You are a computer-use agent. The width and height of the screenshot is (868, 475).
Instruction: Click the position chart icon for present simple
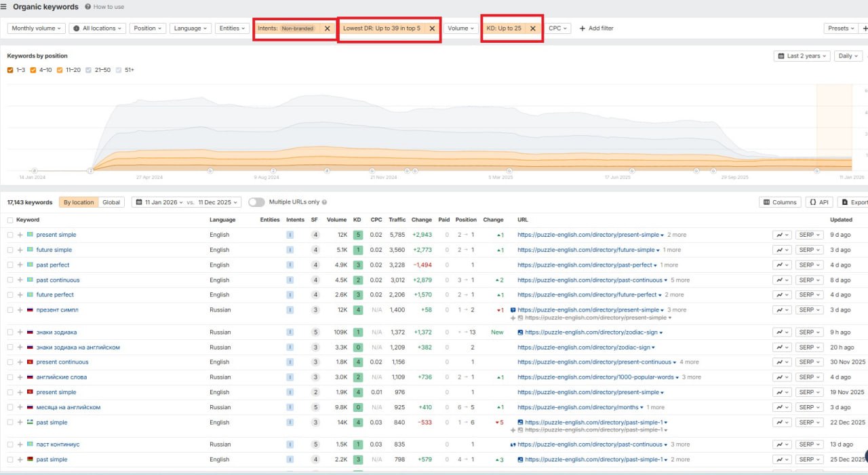782,235
